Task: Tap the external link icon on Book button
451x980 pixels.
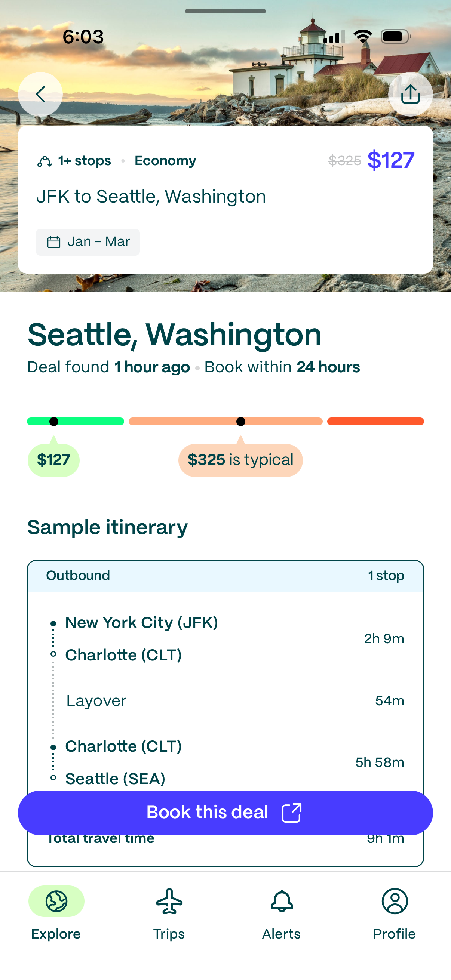Action: click(x=292, y=813)
